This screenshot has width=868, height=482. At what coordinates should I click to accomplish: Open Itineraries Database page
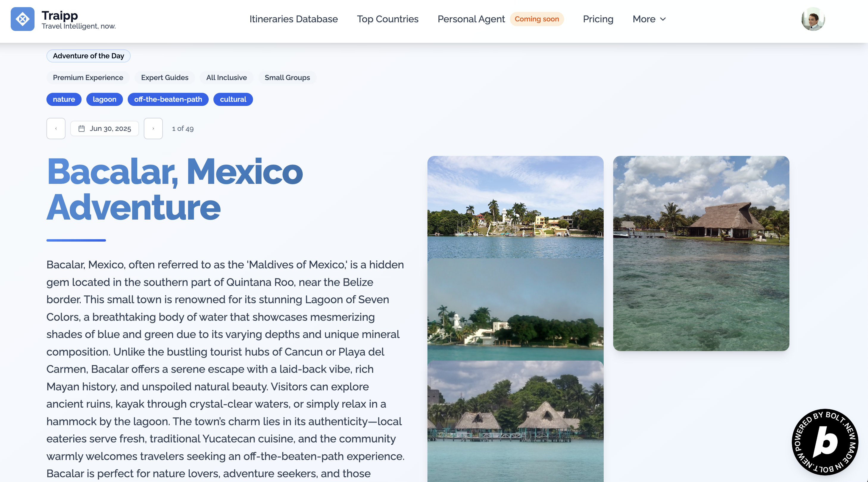[x=293, y=19]
